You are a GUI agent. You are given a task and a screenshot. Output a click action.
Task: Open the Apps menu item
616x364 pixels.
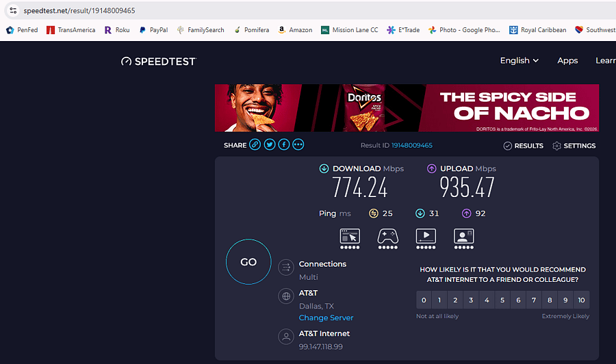(x=567, y=60)
